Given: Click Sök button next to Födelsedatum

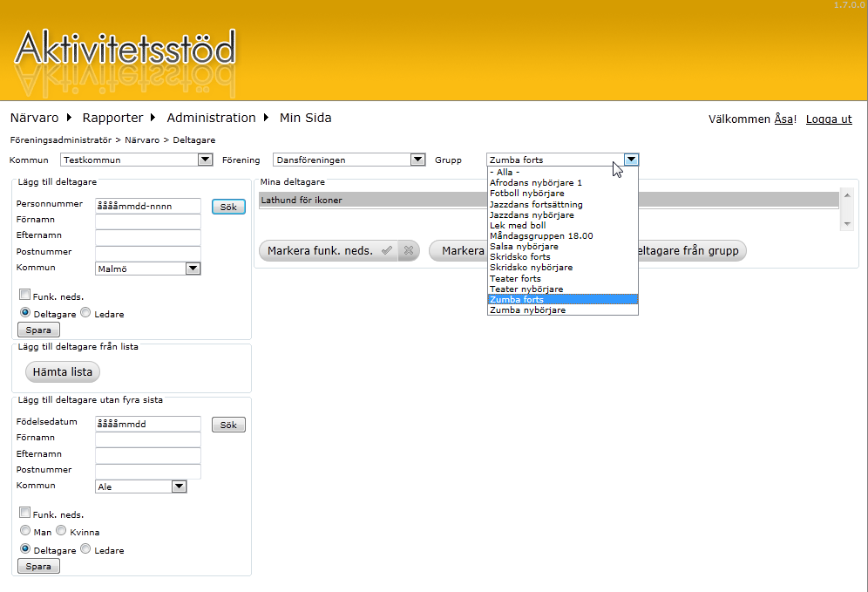Looking at the screenshot, I should (228, 425).
